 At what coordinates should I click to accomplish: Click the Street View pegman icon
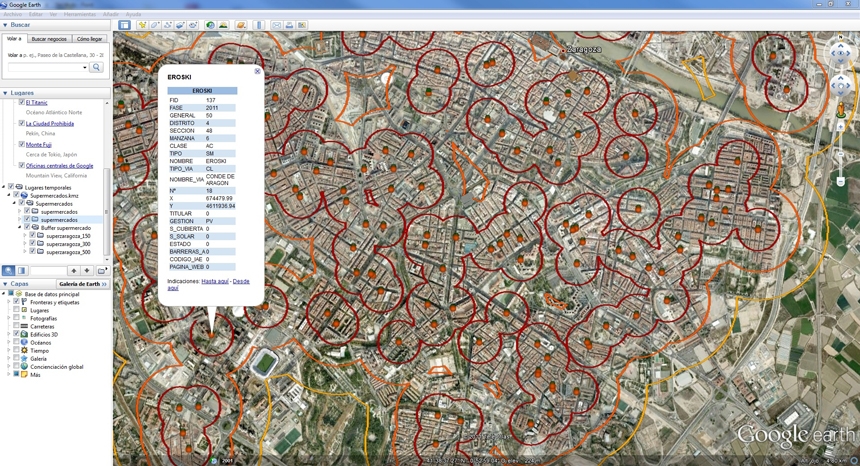[840, 109]
